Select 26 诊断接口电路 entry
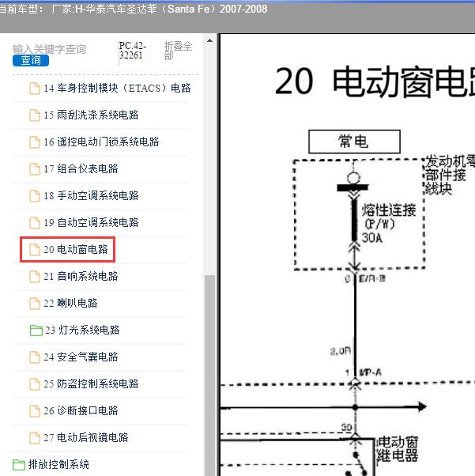The height and width of the screenshot is (476, 475). (81, 410)
